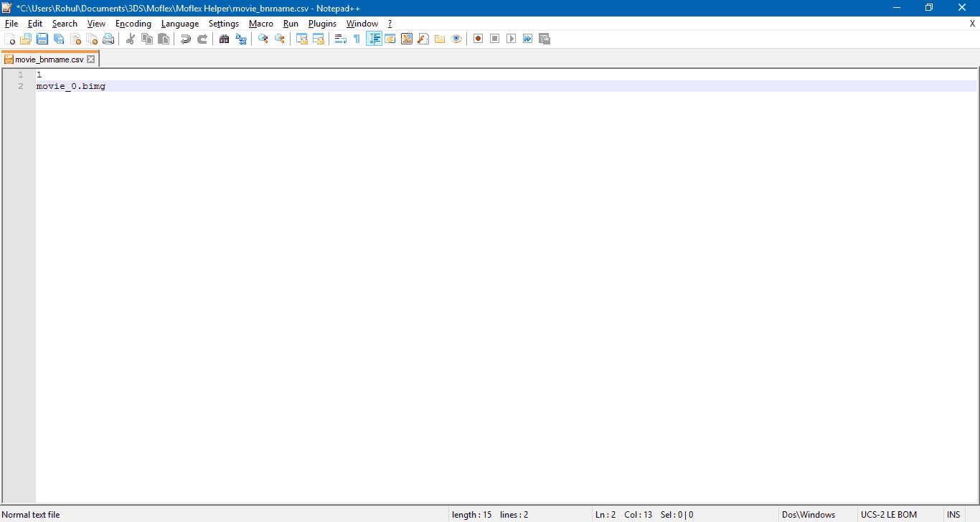The image size is (980, 522).
Task: Open the Replace dialog toolbar icon
Action: pyautogui.click(x=241, y=39)
